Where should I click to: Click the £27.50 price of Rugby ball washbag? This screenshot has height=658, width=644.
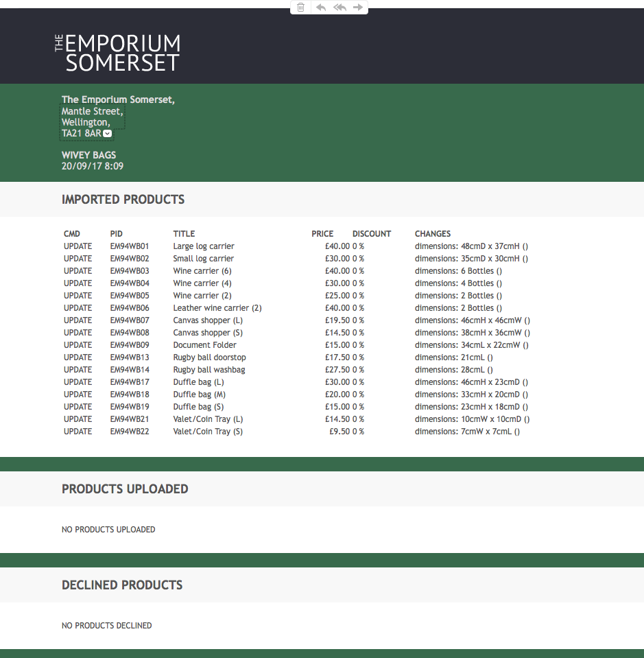[x=337, y=370]
